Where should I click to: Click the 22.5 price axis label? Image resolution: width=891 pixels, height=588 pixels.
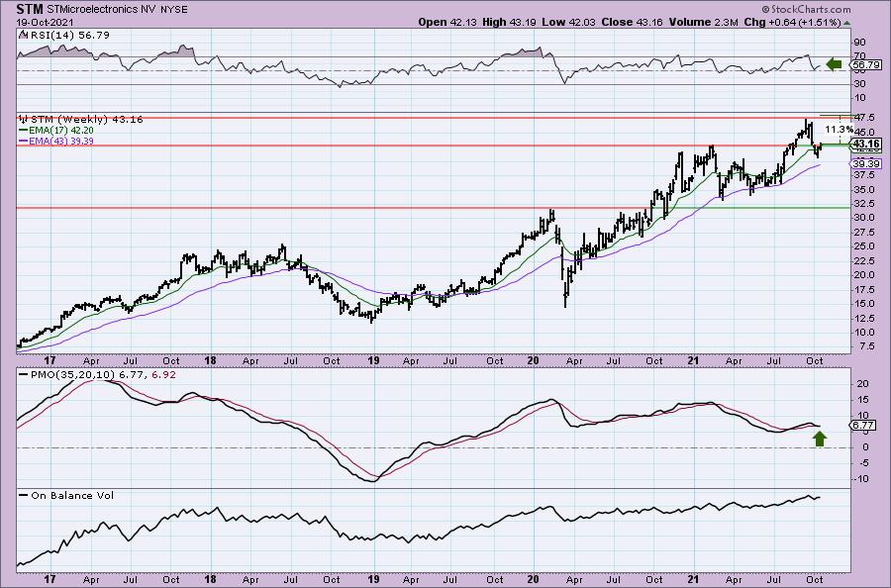[863, 260]
